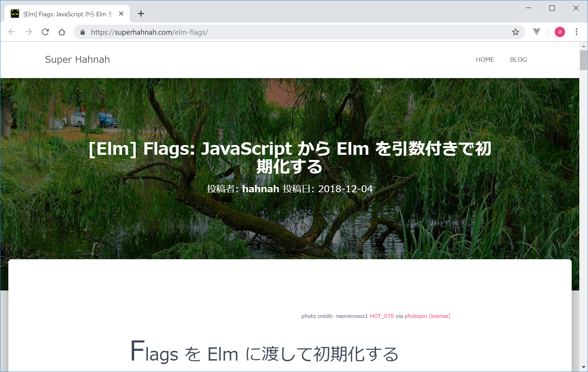The width and height of the screenshot is (588, 372).
Task: Go back using the browser back arrow
Action: coord(12,32)
